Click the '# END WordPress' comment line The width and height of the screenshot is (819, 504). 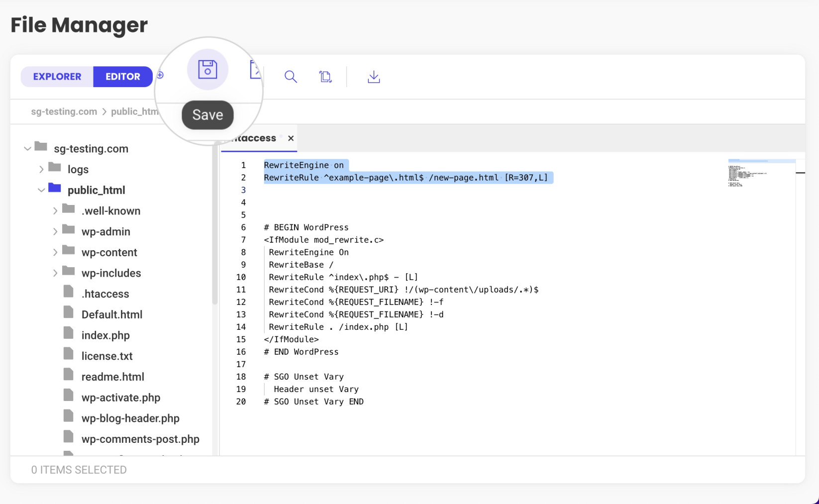click(x=301, y=352)
